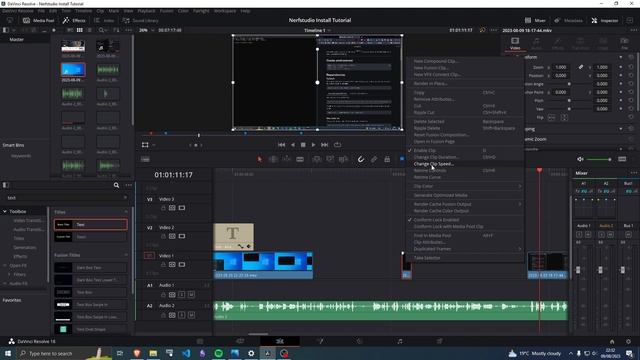Select the Text title effect

click(x=91, y=224)
